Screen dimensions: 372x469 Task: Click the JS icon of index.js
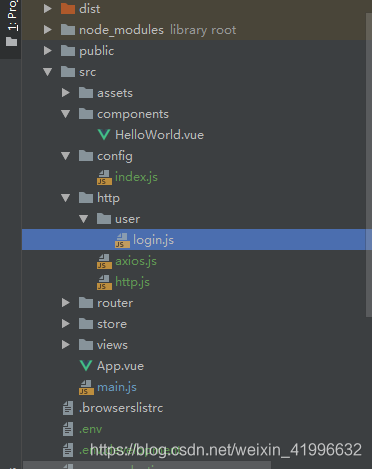click(x=104, y=177)
